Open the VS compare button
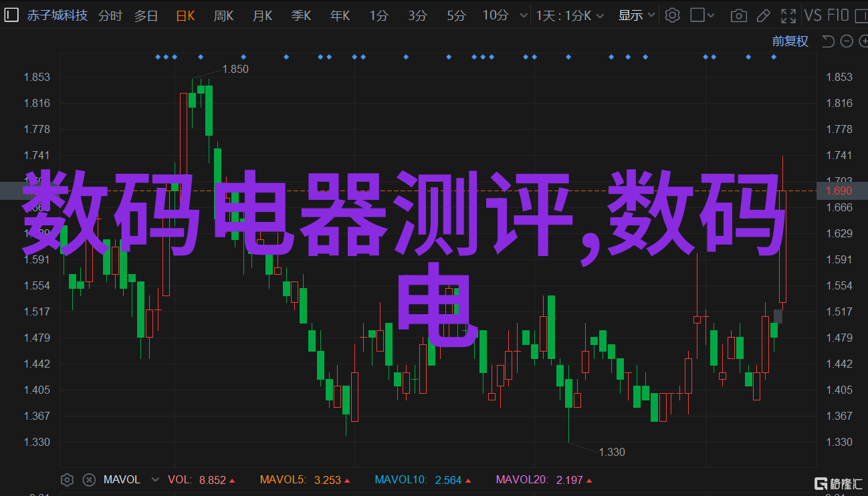The image size is (868, 496). [812, 15]
